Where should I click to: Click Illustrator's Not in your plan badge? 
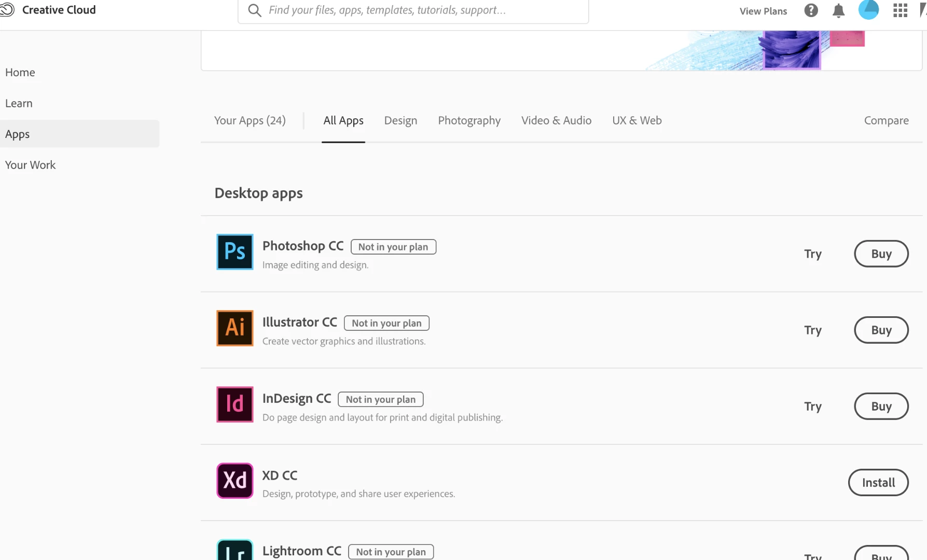click(x=387, y=323)
